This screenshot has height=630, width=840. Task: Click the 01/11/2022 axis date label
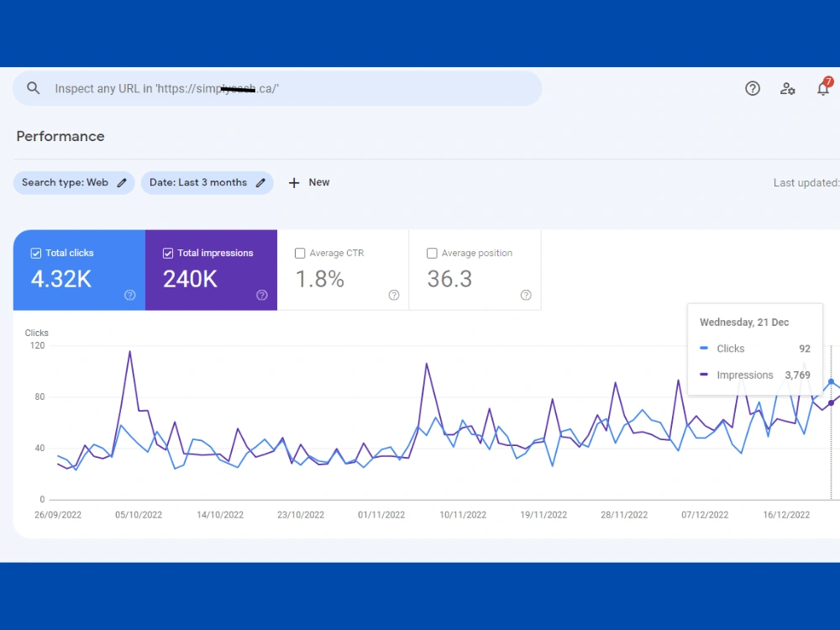click(381, 515)
